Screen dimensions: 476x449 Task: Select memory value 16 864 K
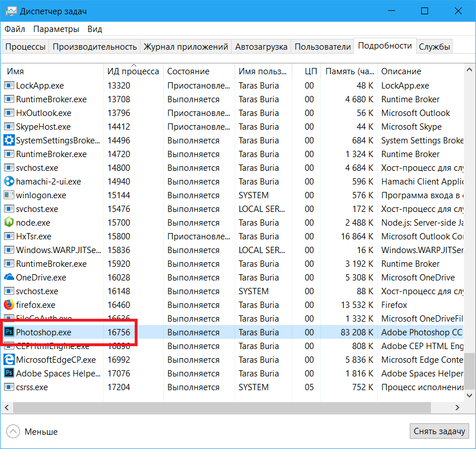(357, 236)
